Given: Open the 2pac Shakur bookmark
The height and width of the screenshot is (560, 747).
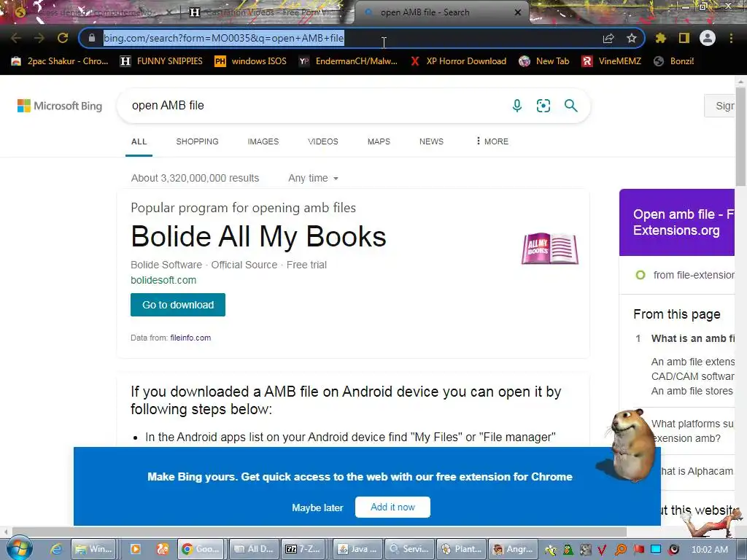Looking at the screenshot, I should point(60,61).
